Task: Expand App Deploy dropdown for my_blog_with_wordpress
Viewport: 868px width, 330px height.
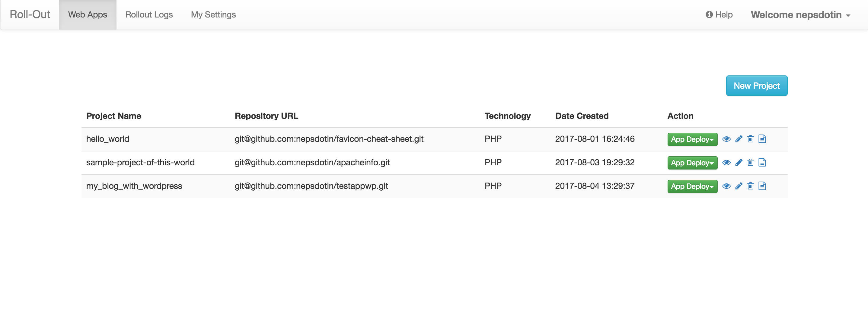Action: [x=692, y=186]
